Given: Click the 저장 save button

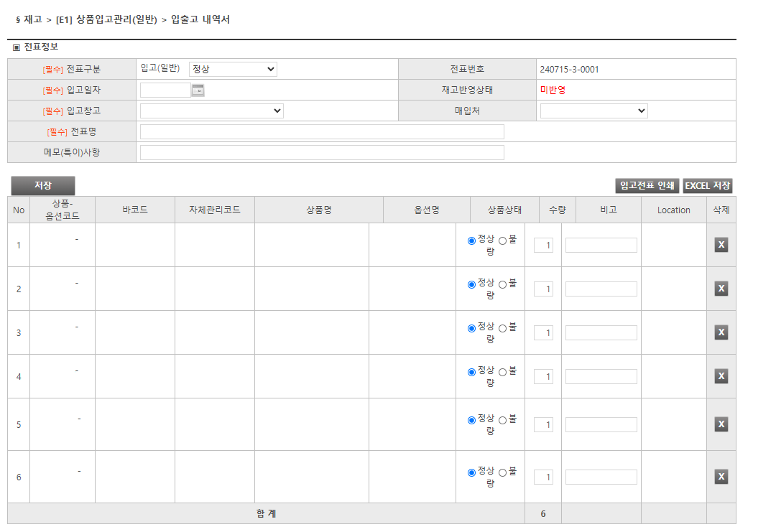Looking at the screenshot, I should 43,185.
